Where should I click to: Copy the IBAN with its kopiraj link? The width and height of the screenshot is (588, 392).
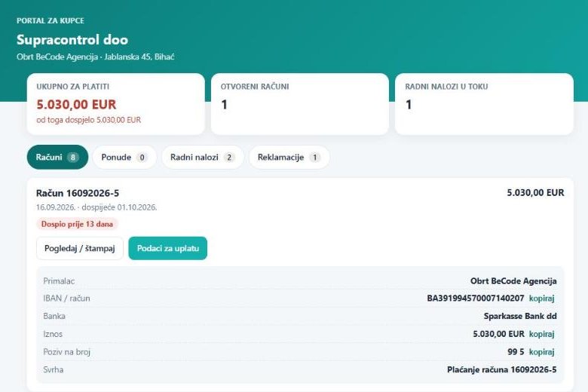(541, 299)
